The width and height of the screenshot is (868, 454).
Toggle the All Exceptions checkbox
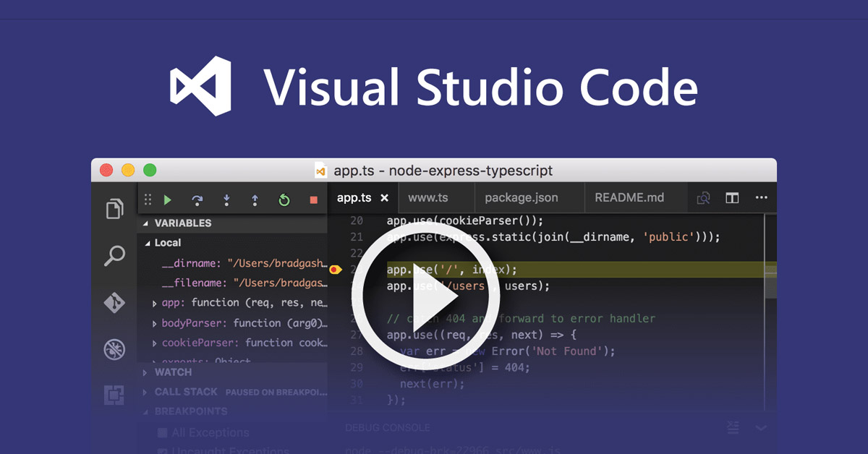163,433
